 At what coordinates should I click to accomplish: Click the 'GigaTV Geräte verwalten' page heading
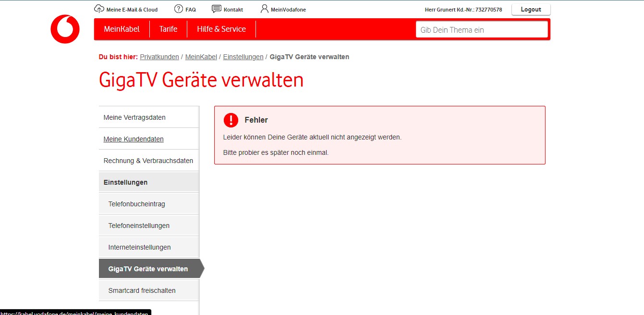point(201,80)
